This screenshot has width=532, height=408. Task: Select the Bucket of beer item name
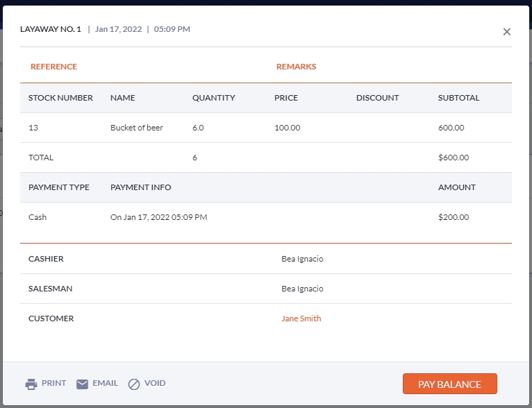tap(136, 128)
